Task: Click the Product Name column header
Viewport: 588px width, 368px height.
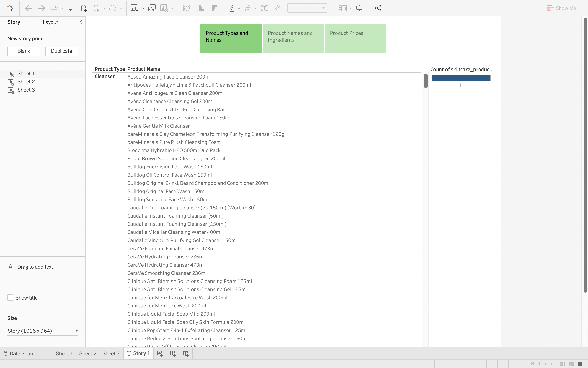Action: click(144, 69)
